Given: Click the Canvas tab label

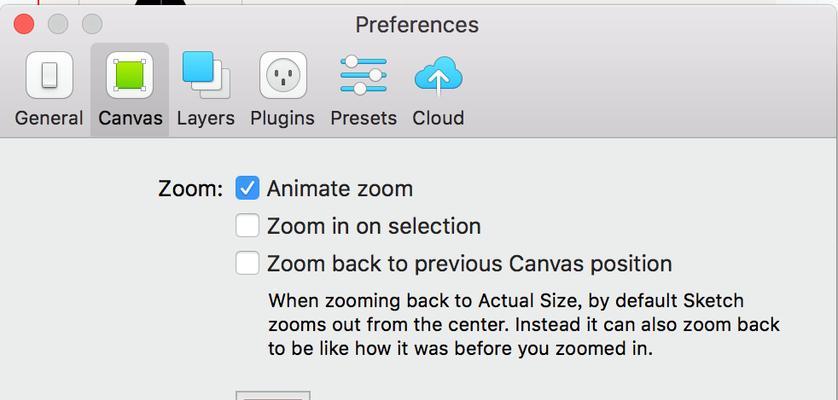Looking at the screenshot, I should (x=130, y=118).
